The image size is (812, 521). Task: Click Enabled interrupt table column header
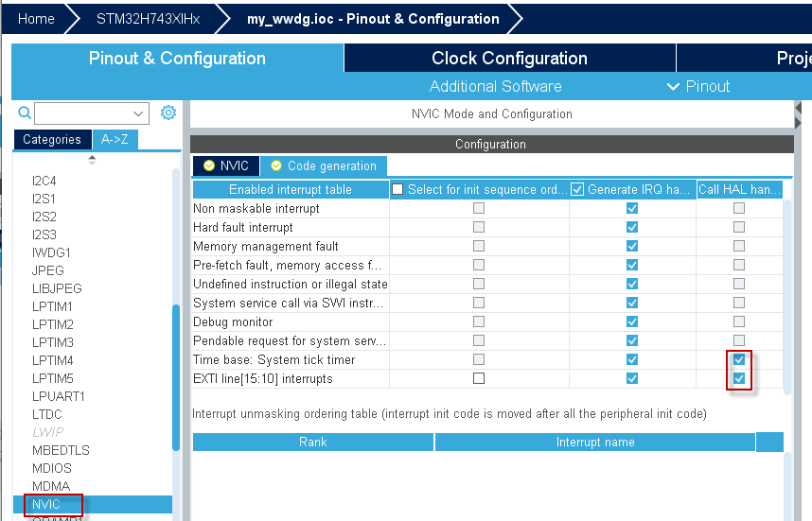click(291, 189)
